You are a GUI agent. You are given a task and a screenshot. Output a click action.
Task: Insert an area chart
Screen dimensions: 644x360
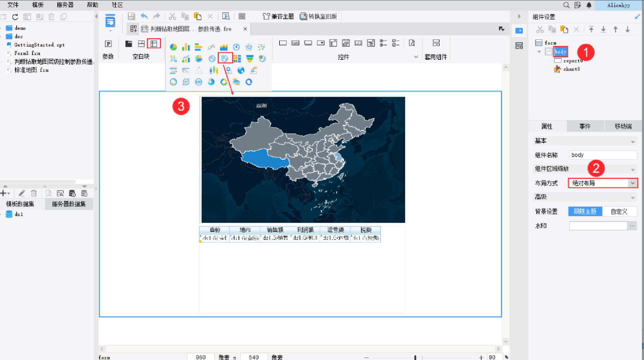[224, 47]
